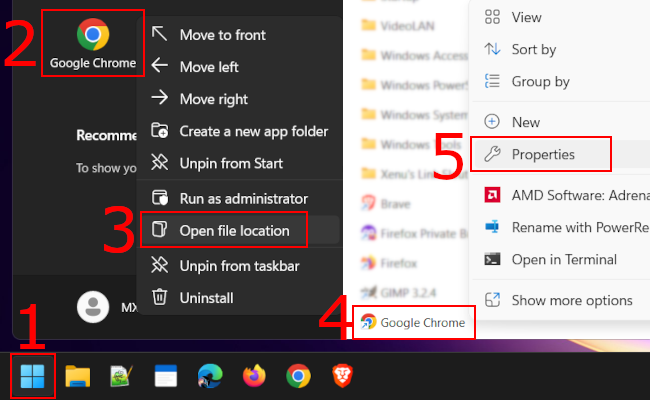Launch Google Chrome from the taskbar
Viewport: 650px width, 400px height.
point(298,376)
